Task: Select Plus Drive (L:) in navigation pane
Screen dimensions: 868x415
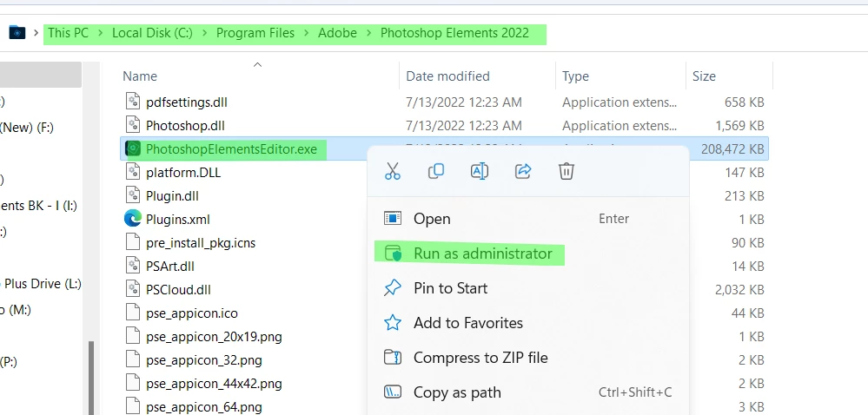Action: click(x=42, y=284)
